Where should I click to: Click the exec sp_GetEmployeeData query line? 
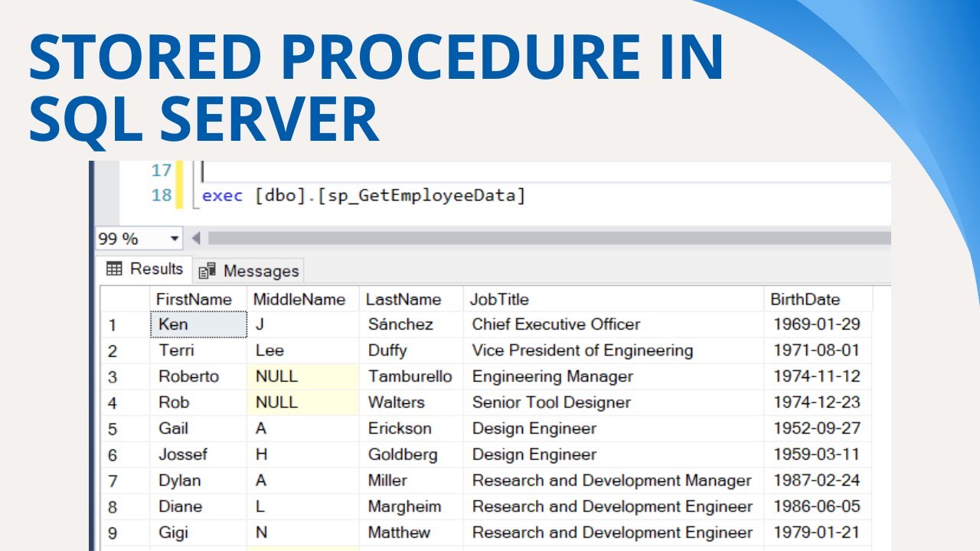(x=364, y=196)
